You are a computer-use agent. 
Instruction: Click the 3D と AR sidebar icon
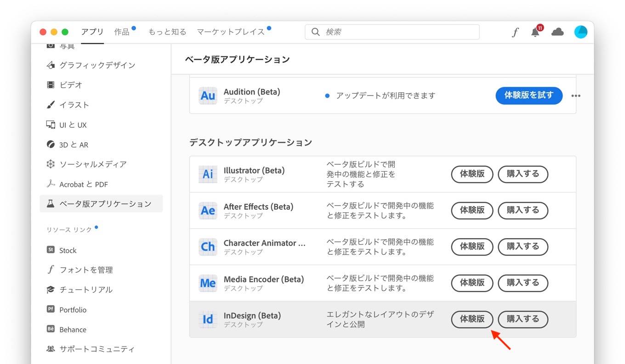(x=51, y=145)
